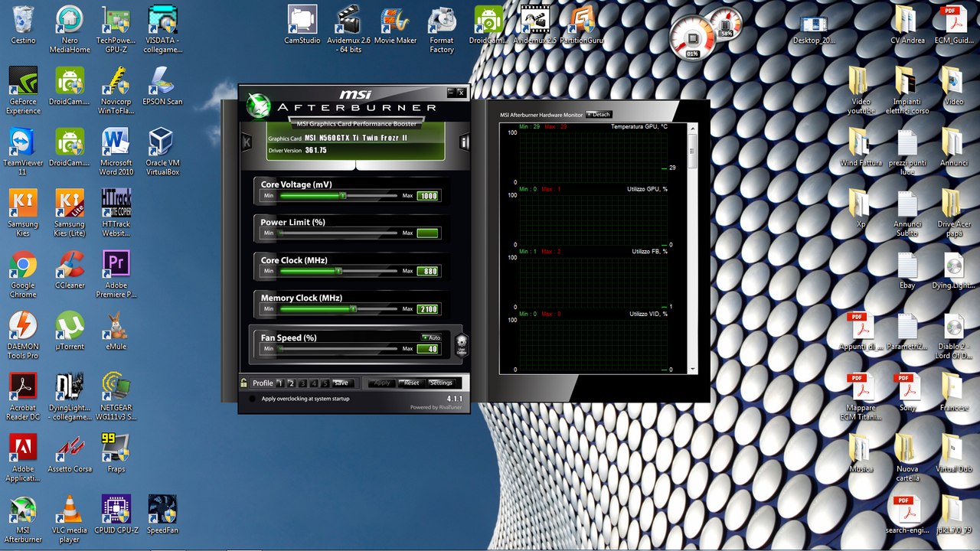
Task: Select the PartitionGuru desktop icon
Action: pos(582,25)
